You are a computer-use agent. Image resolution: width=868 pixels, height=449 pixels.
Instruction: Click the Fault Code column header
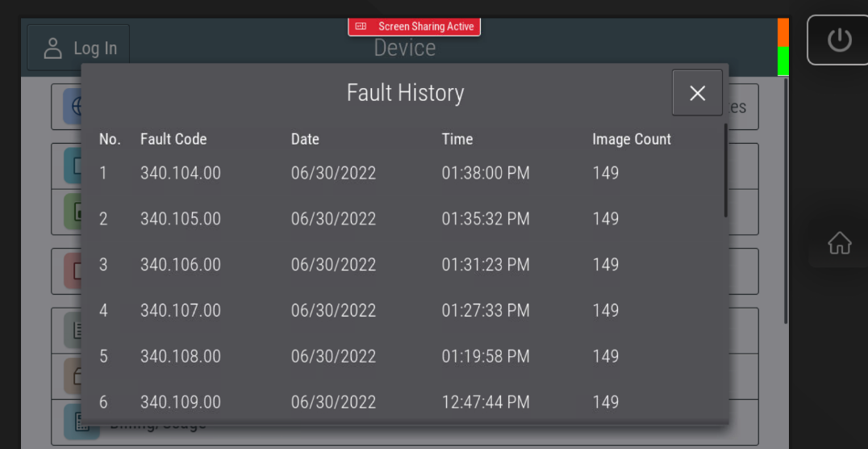[173, 139]
